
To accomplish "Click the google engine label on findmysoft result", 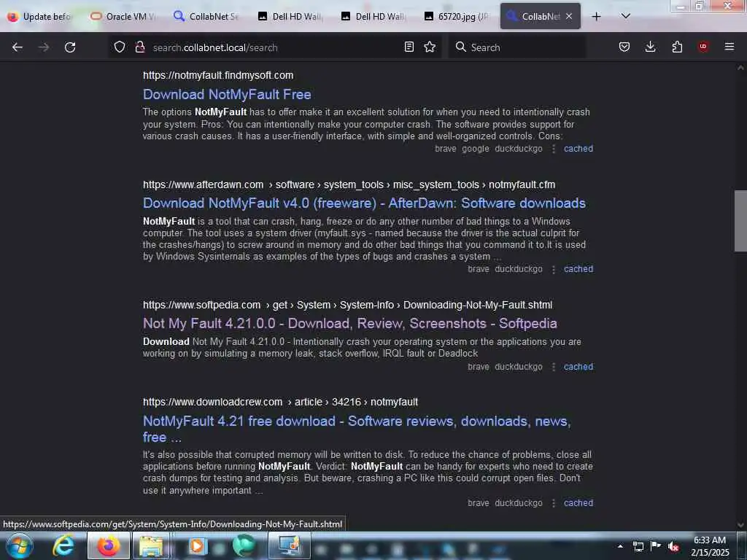I will click(475, 149).
